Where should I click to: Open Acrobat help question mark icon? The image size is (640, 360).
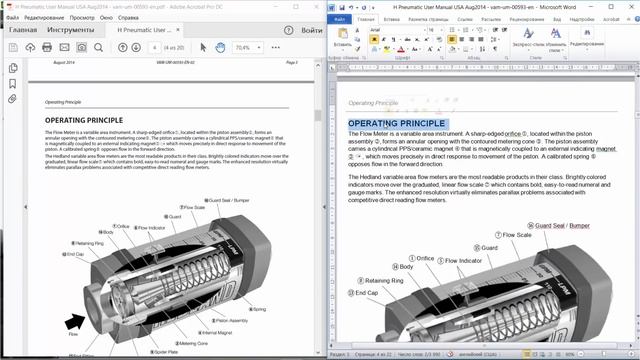pyautogui.click(x=289, y=30)
